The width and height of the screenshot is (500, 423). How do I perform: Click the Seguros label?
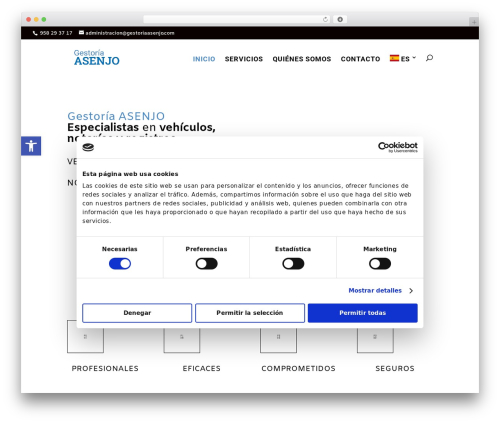pyautogui.click(x=395, y=368)
